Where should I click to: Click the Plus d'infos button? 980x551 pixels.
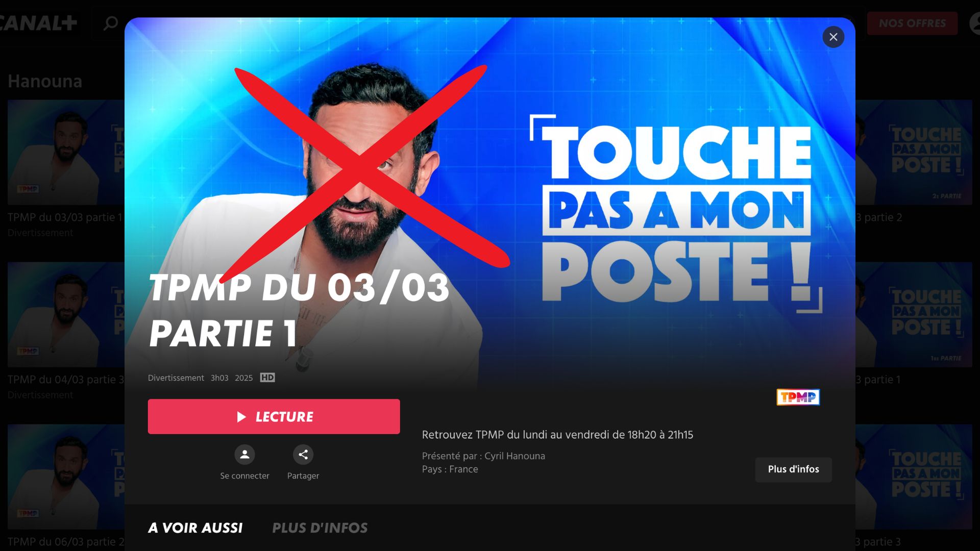pyautogui.click(x=794, y=469)
